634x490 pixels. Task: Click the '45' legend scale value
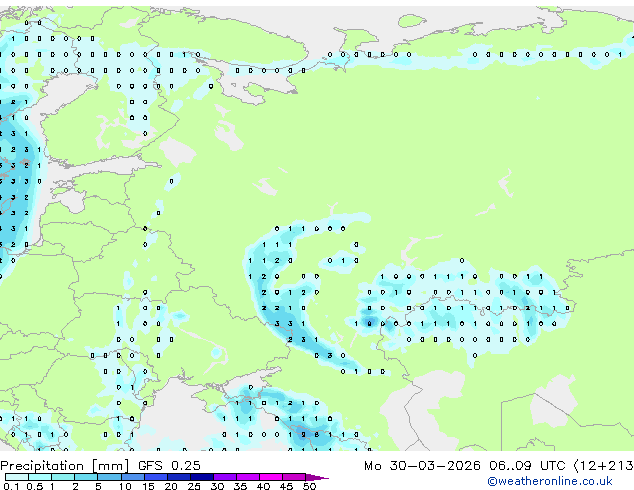[286, 486]
